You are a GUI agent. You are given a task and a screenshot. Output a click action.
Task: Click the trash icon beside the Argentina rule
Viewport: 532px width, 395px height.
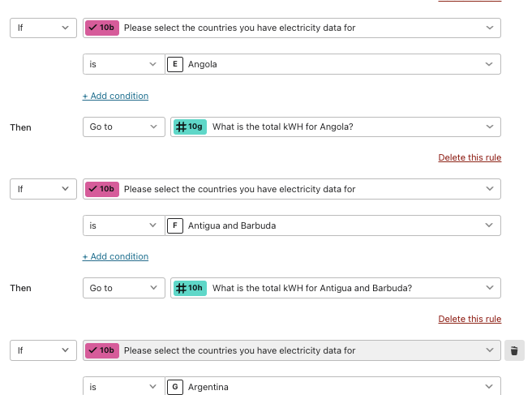[514, 350]
